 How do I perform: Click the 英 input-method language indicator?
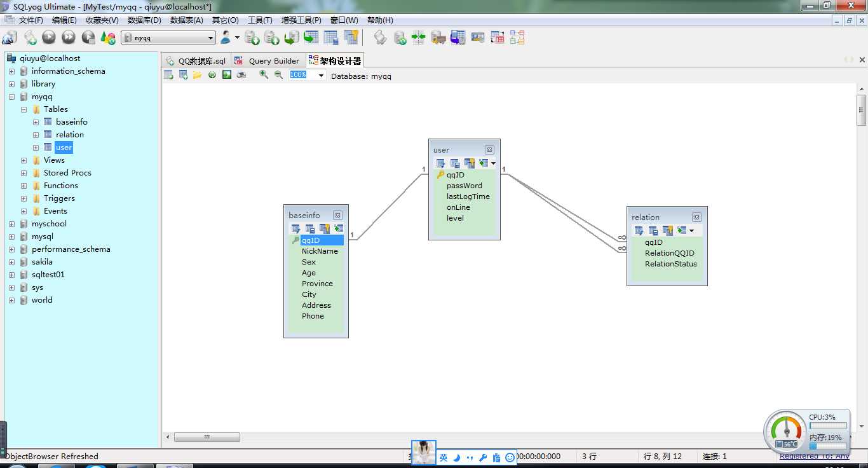tap(444, 457)
